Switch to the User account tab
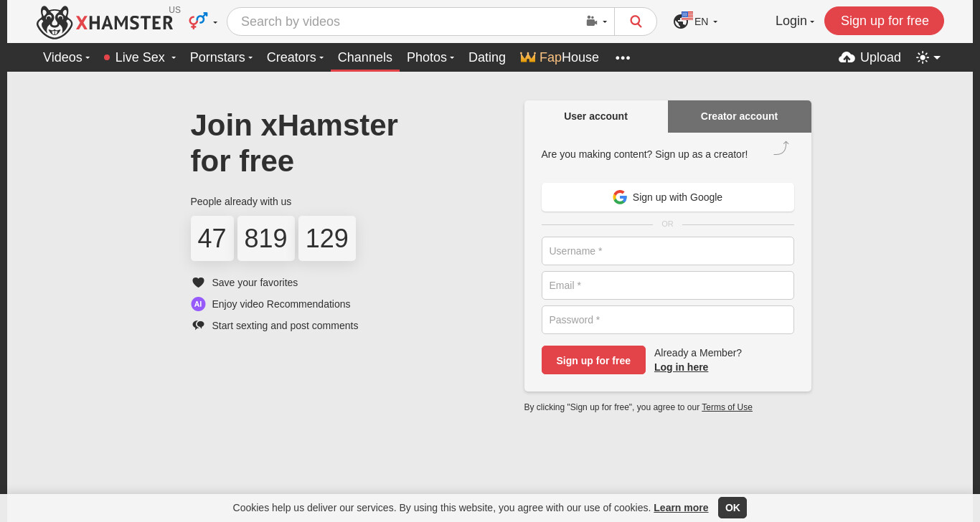Viewport: 980px width, 522px height. pos(595,116)
